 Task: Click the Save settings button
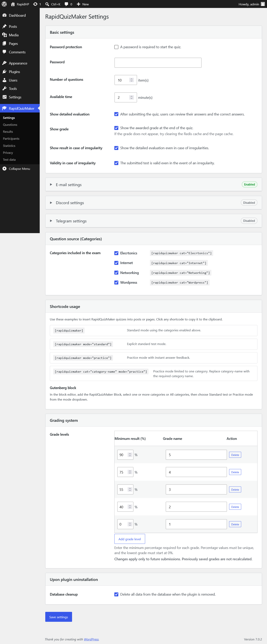[59, 617]
